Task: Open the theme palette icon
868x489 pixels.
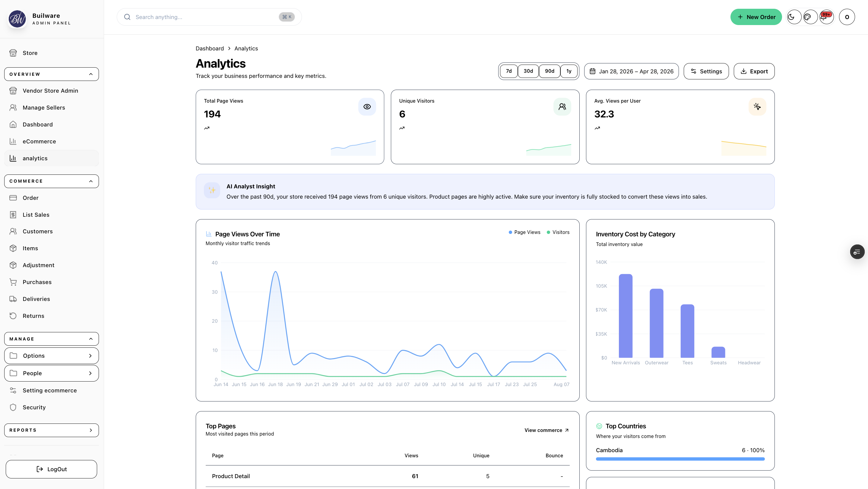Action: (x=810, y=17)
